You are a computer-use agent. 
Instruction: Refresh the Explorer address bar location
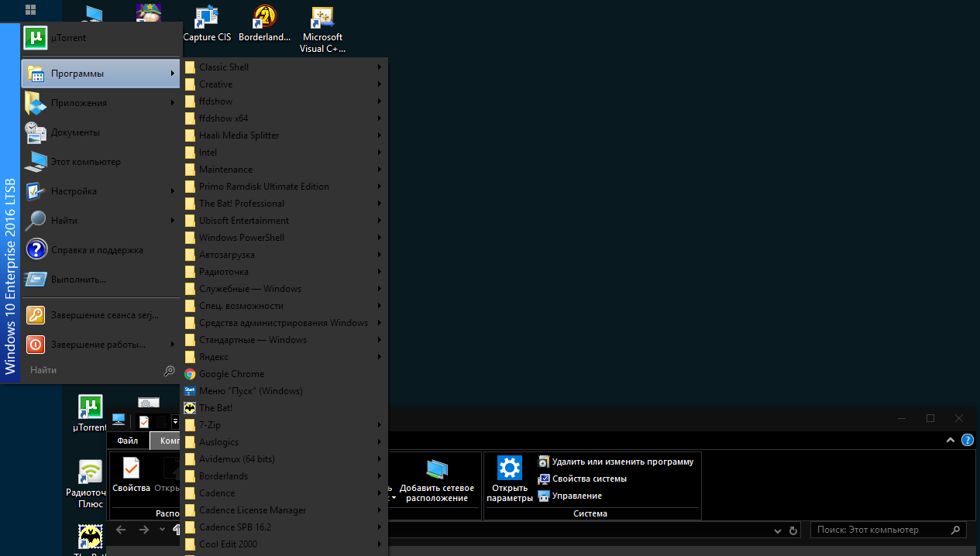click(x=793, y=530)
